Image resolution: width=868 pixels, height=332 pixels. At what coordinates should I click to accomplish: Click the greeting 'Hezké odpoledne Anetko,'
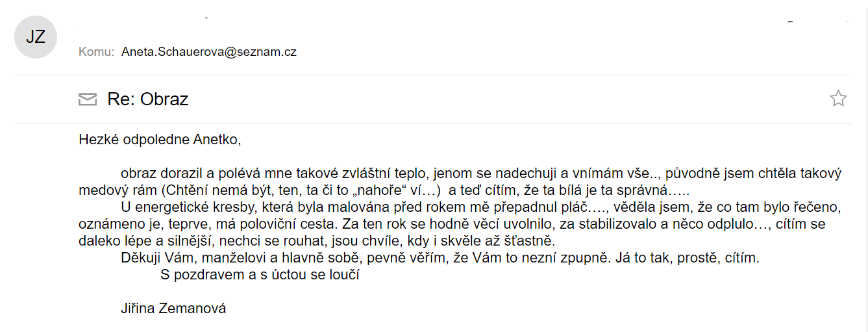pos(160,139)
